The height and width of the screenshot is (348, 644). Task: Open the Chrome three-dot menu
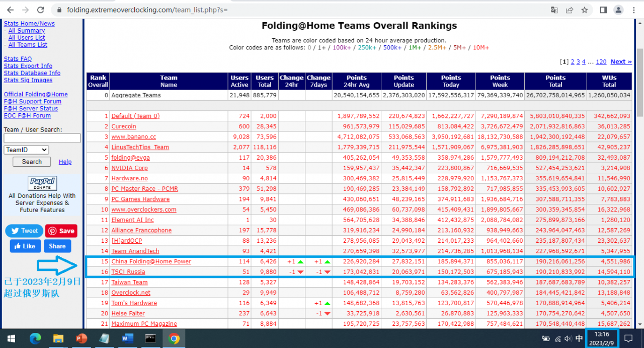tap(633, 10)
